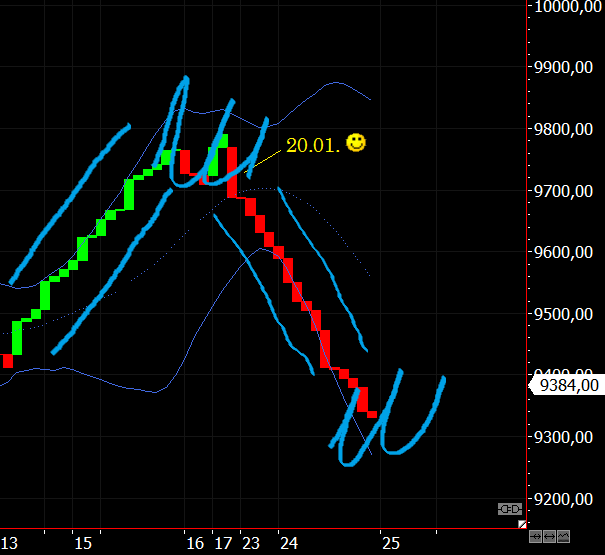Viewport: 605px width, 555px height.
Task: Click the 9200,00 price axis label
Action: click(564, 499)
